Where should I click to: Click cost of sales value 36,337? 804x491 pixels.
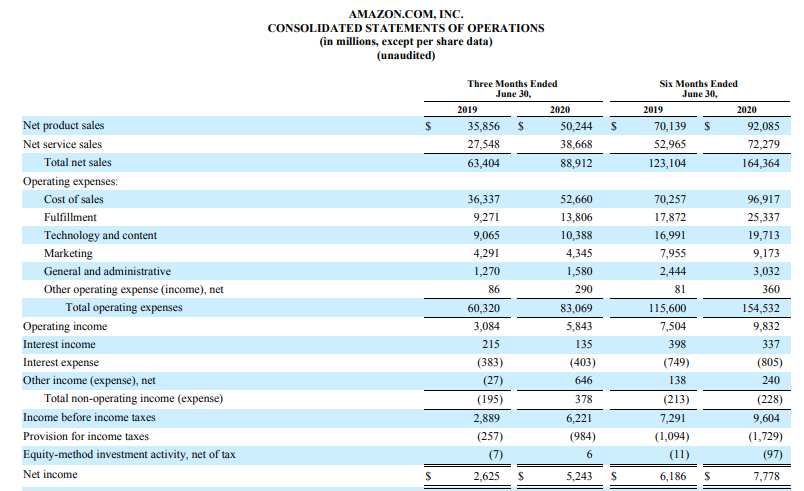coord(483,199)
